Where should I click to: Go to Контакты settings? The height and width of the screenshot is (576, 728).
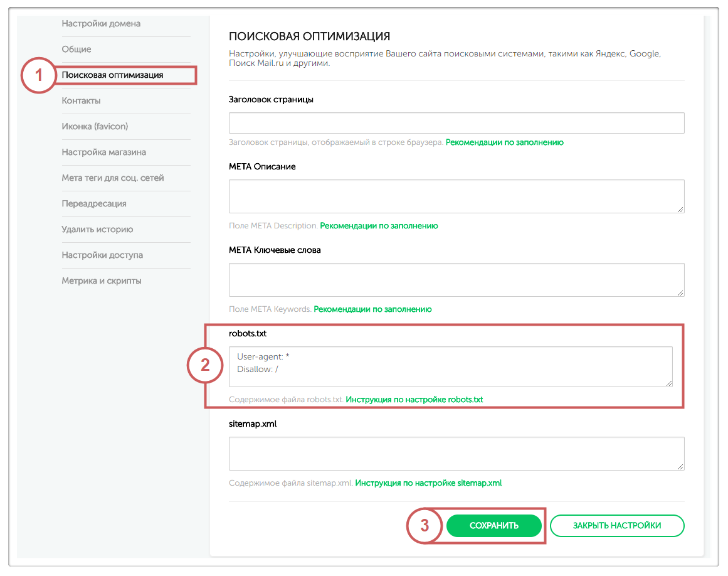81,101
